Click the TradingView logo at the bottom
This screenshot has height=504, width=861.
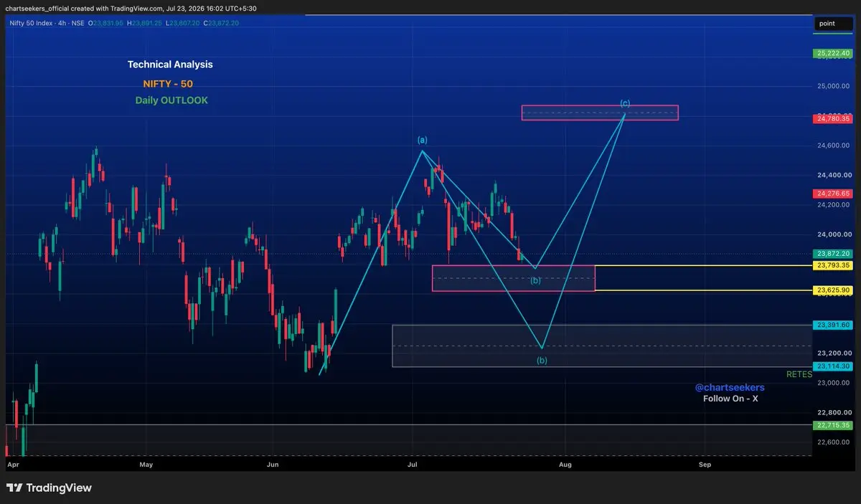(x=49, y=488)
